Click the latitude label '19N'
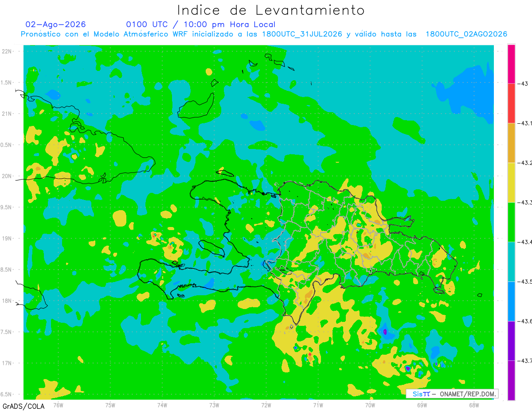The width and height of the screenshot is (532, 411). 7,239
